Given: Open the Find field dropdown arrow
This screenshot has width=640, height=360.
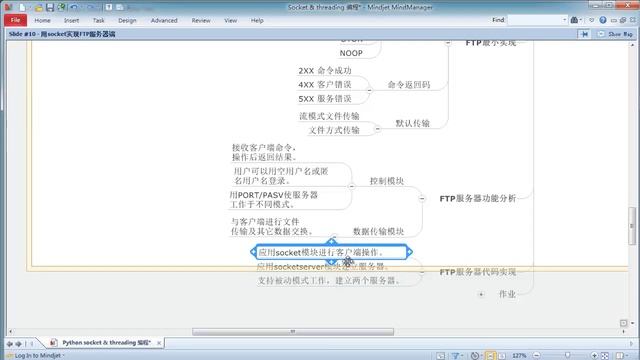Looking at the screenshot, I should coord(564,20).
